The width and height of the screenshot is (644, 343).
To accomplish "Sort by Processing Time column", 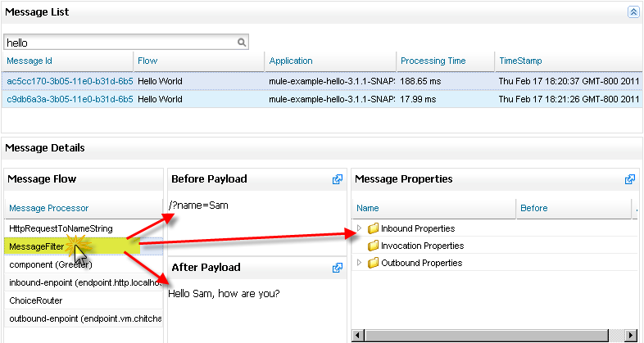I will tap(433, 61).
